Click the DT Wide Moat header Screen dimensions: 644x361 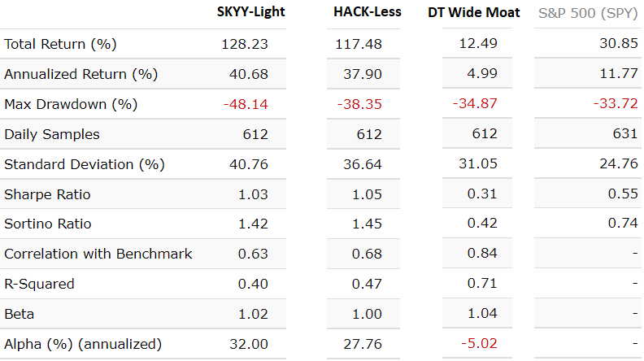pyautogui.click(x=473, y=12)
